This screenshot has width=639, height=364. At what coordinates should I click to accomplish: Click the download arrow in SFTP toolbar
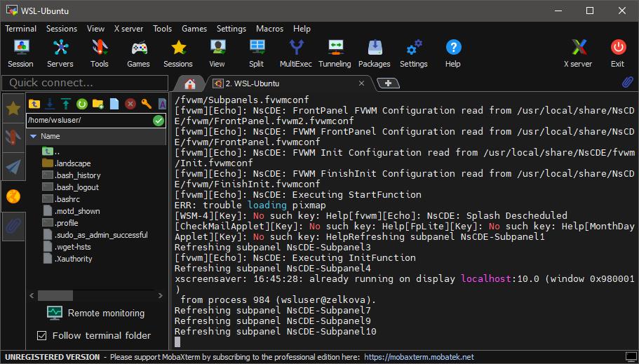point(50,104)
